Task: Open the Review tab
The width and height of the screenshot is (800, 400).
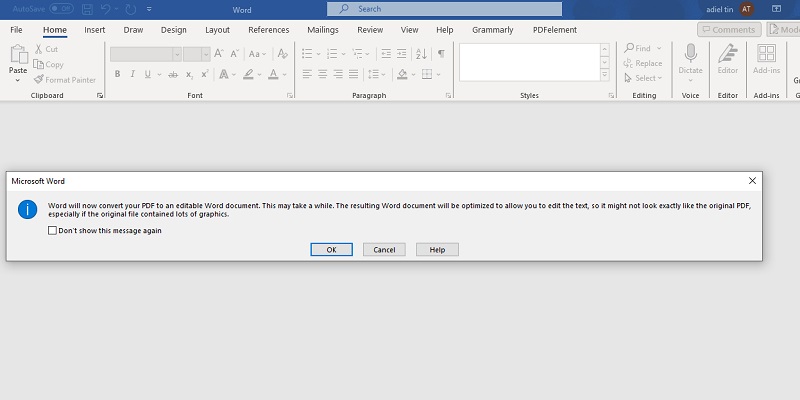Action: (370, 30)
